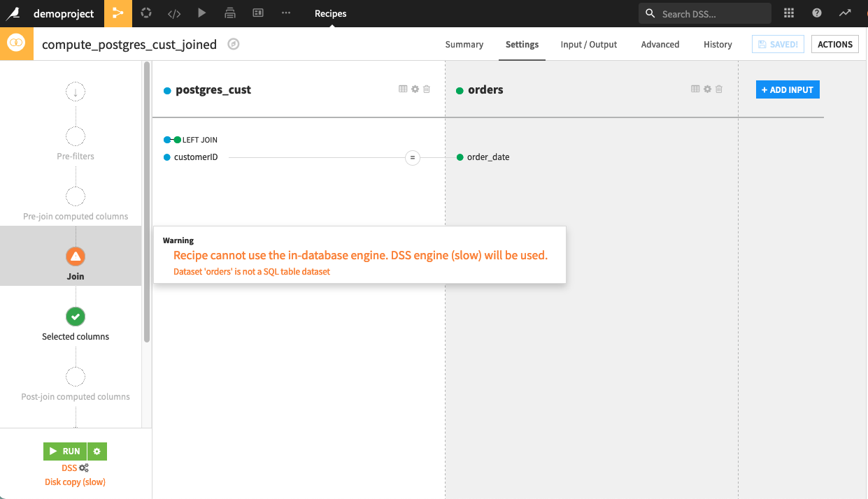Click the SAVED! button
This screenshot has width=868, height=499.
778,44
